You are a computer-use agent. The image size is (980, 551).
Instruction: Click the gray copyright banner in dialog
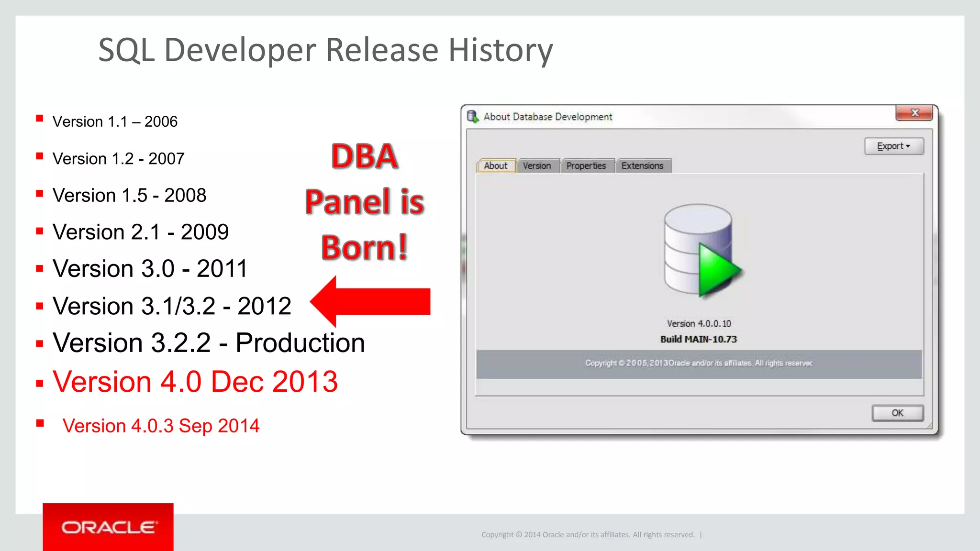point(699,364)
